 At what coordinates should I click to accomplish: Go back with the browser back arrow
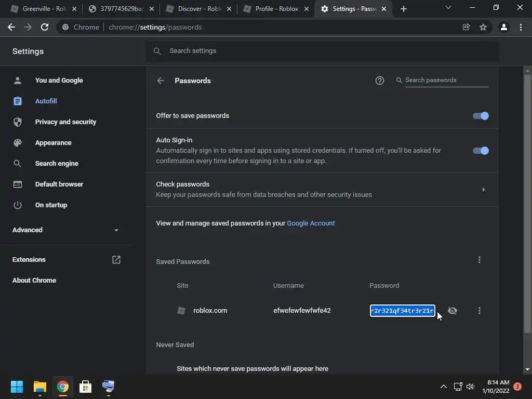tap(11, 27)
